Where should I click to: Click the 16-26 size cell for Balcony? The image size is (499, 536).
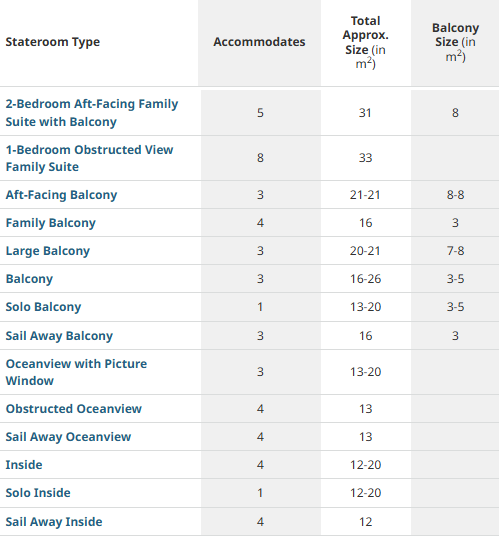coord(365,279)
